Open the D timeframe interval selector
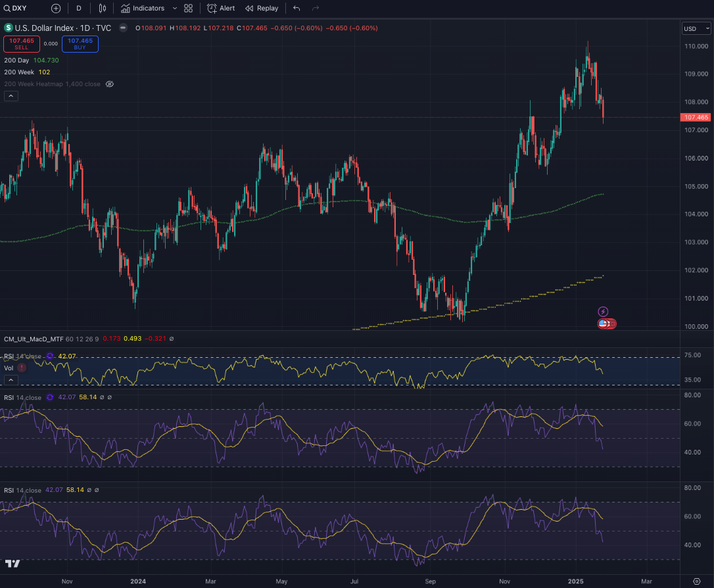 pyautogui.click(x=79, y=8)
